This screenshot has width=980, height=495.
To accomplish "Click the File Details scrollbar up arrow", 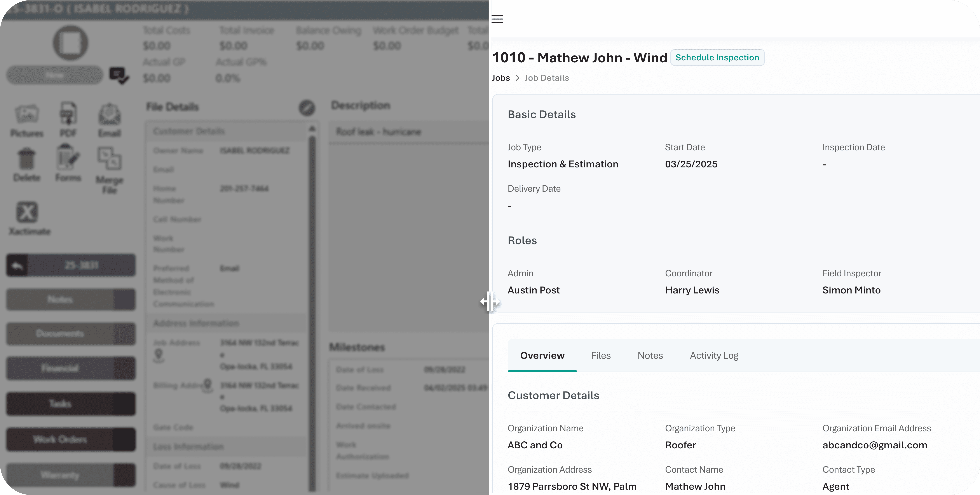I will coord(312,129).
